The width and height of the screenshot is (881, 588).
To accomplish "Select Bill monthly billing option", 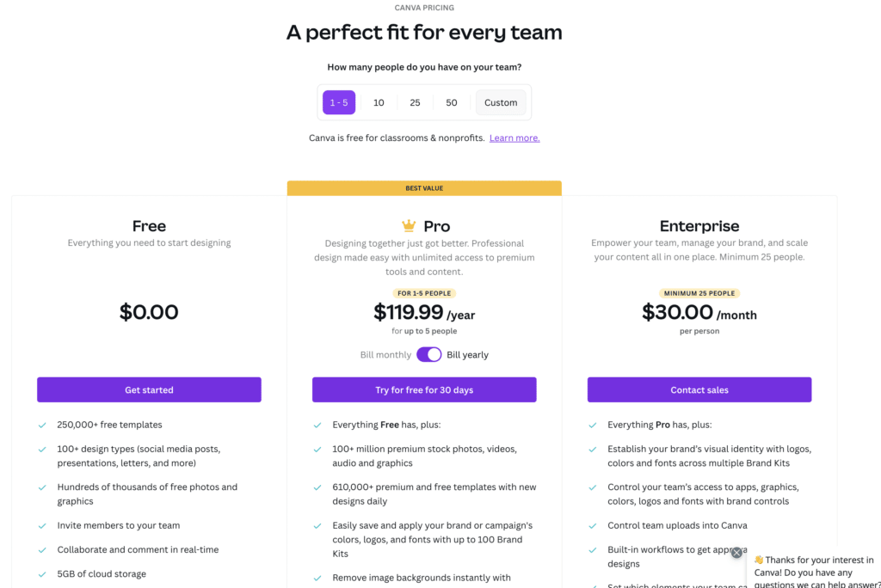I will coord(385,355).
